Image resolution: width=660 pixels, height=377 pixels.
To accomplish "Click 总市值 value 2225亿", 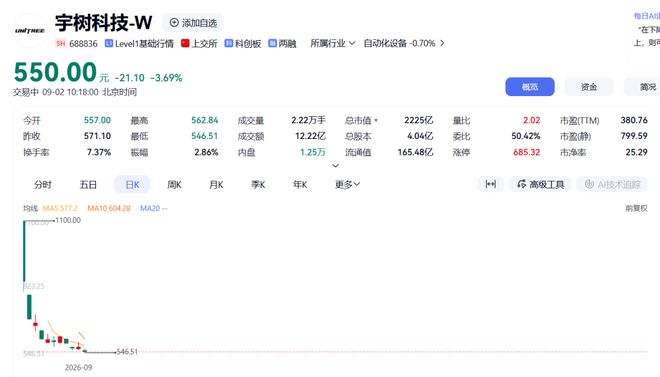I will click(418, 120).
